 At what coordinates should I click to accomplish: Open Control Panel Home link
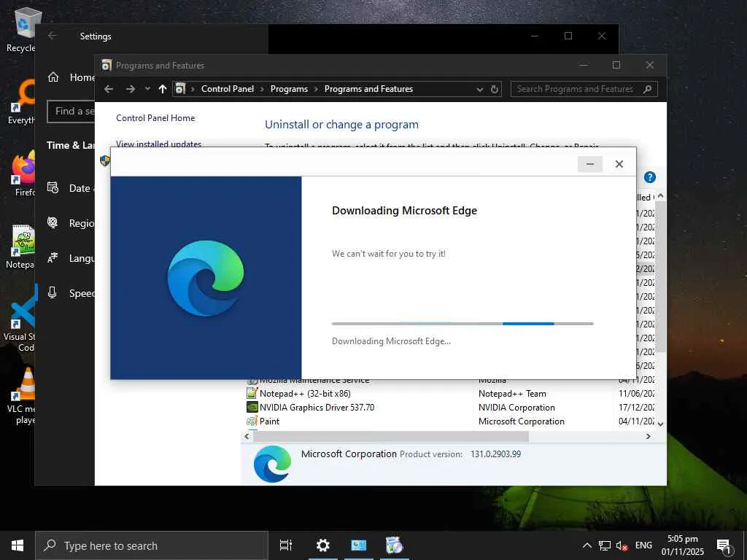click(x=155, y=118)
